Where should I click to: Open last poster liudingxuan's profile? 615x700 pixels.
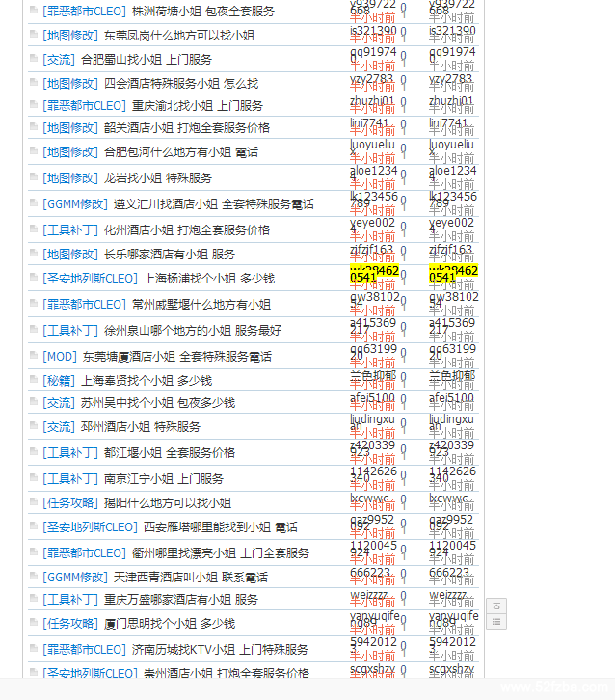(451, 422)
